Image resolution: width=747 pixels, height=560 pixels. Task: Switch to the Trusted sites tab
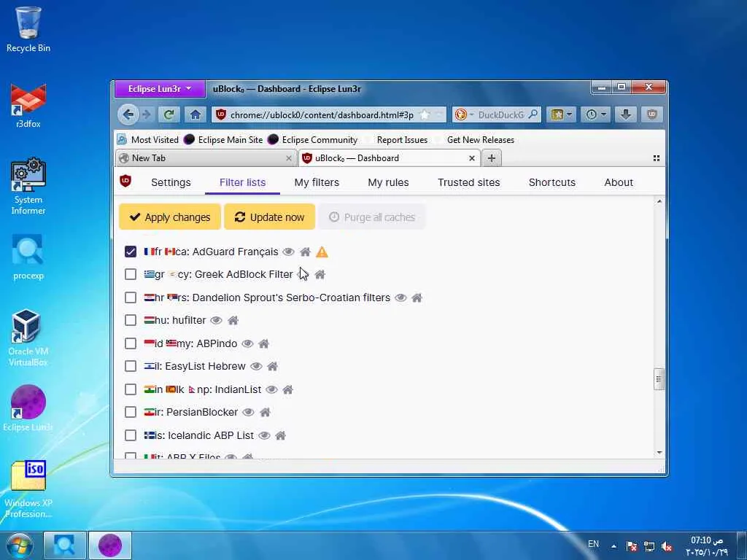(469, 182)
